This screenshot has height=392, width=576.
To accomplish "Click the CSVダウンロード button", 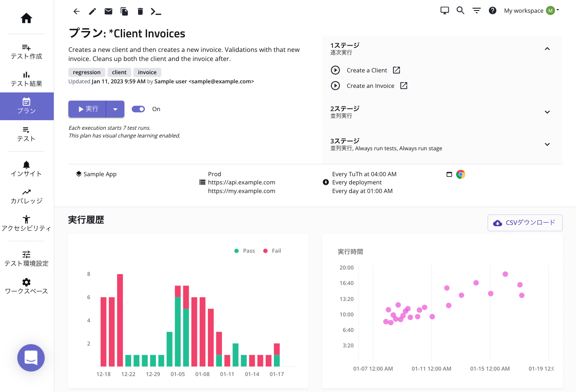I will pos(525,223).
